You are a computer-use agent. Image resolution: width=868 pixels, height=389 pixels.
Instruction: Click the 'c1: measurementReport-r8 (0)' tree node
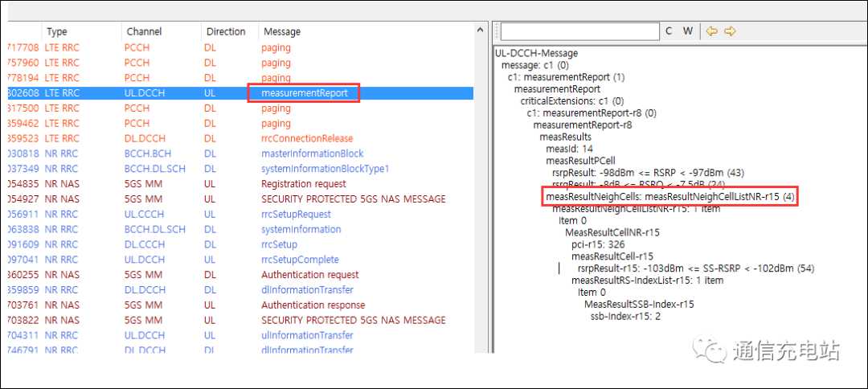[592, 113]
